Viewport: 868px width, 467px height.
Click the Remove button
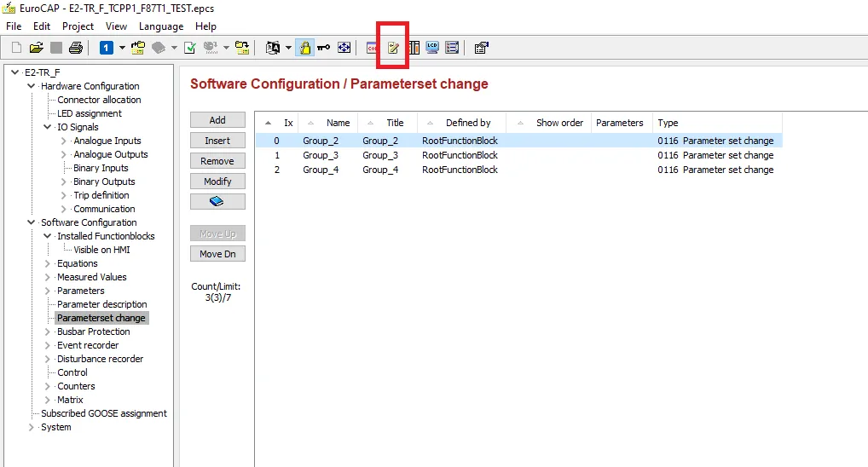[x=217, y=161]
